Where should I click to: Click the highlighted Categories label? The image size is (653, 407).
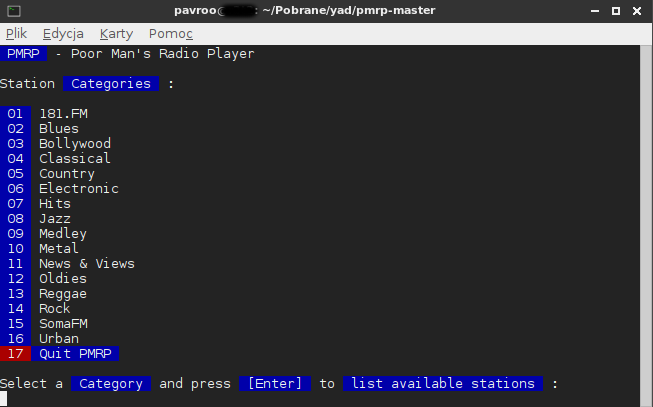click(x=110, y=84)
